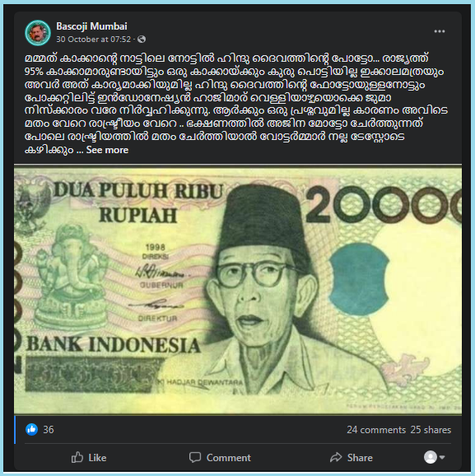Click the small profile avatar icon

tap(430, 457)
